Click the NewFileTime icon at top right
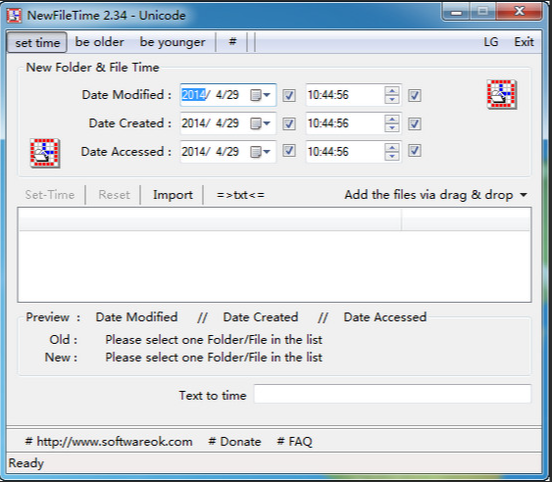 (x=502, y=94)
